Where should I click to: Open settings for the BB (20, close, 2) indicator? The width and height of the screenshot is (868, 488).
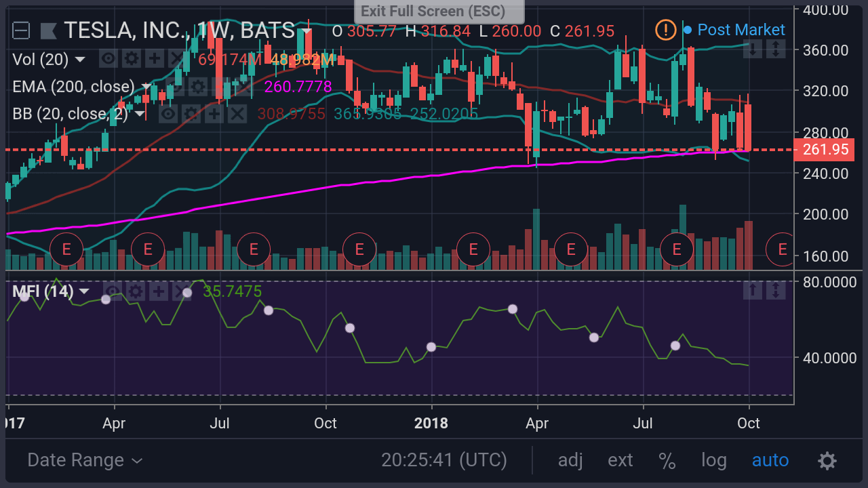pos(191,113)
